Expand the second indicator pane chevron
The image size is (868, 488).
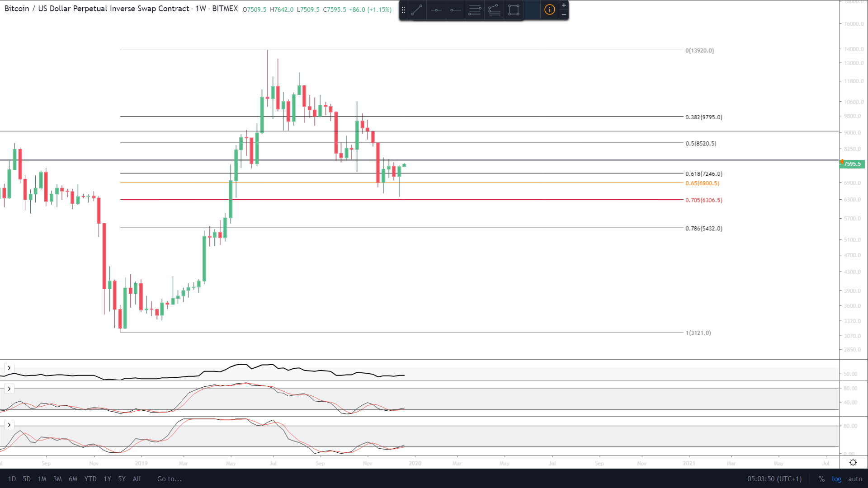(x=9, y=389)
